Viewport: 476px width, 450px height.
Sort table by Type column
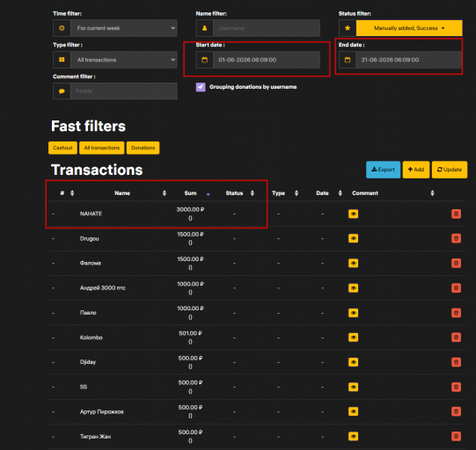point(297,193)
